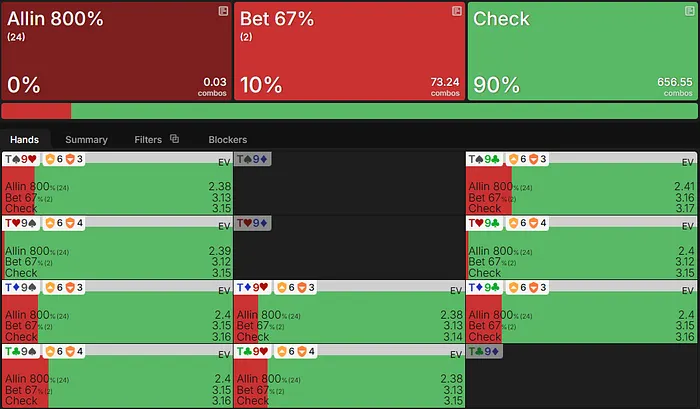
Task: Click the greyed-out T♠9♦ hand label
Action: point(253,159)
